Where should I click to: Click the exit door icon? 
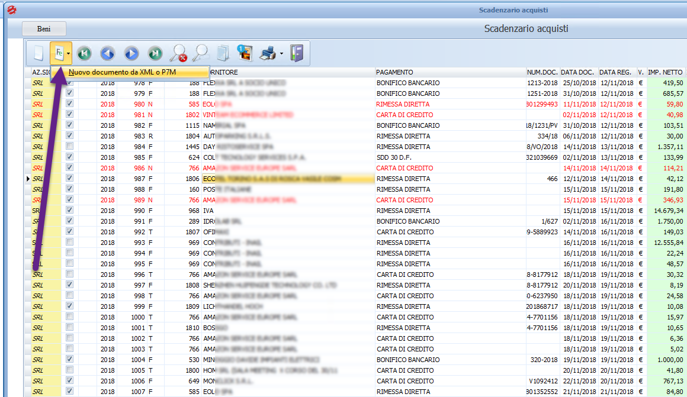pos(297,53)
